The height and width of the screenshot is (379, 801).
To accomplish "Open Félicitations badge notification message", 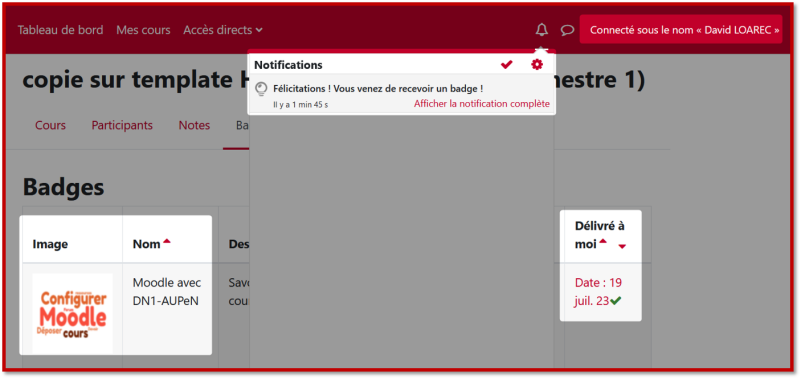I will [378, 88].
